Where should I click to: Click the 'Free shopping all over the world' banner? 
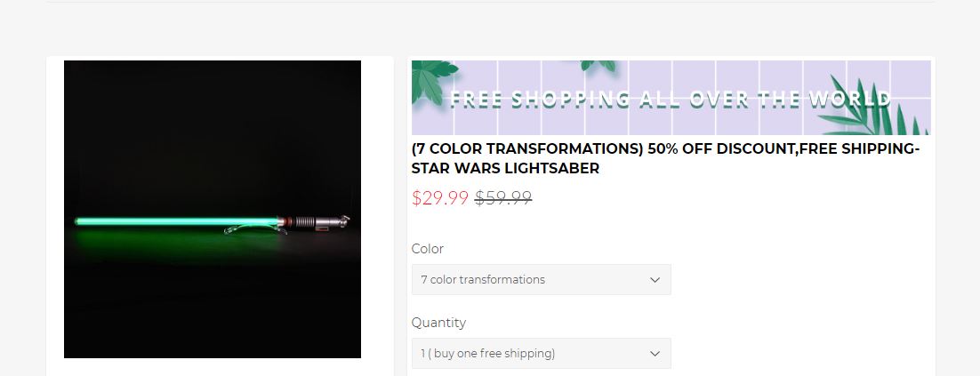[671, 98]
